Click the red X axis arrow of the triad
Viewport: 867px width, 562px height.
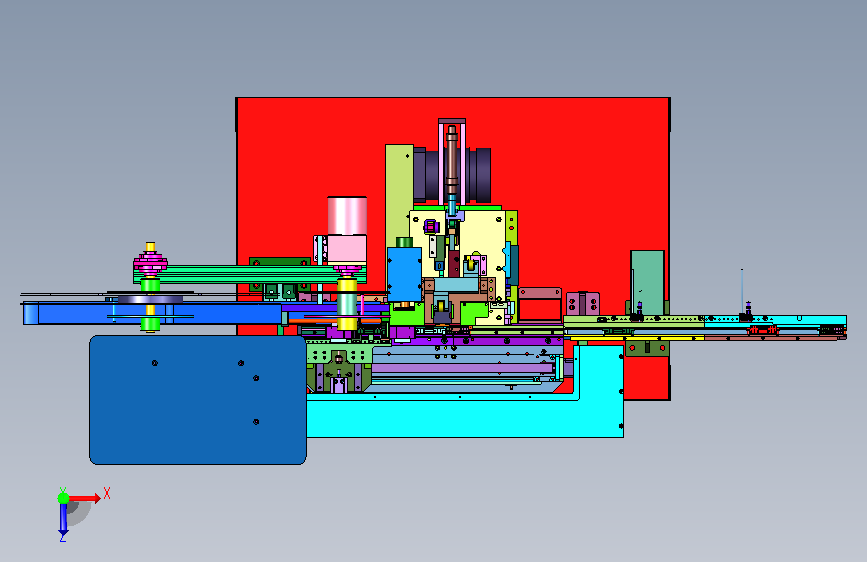84,498
